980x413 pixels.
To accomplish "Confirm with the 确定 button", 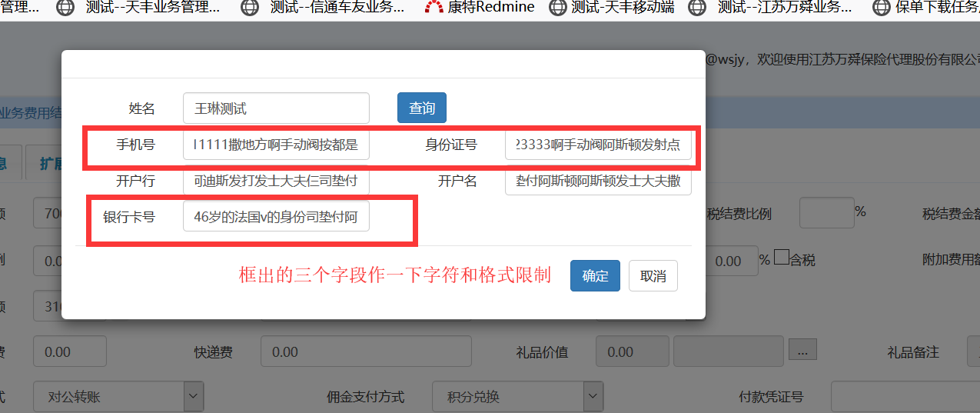I will 595,276.
